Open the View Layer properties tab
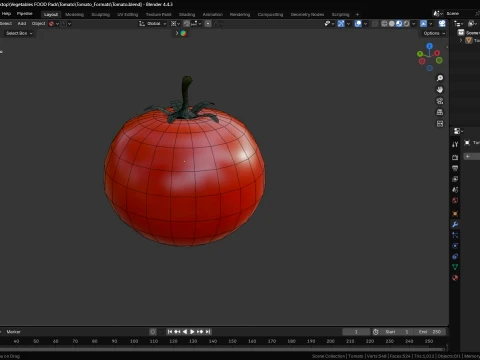 (455, 179)
